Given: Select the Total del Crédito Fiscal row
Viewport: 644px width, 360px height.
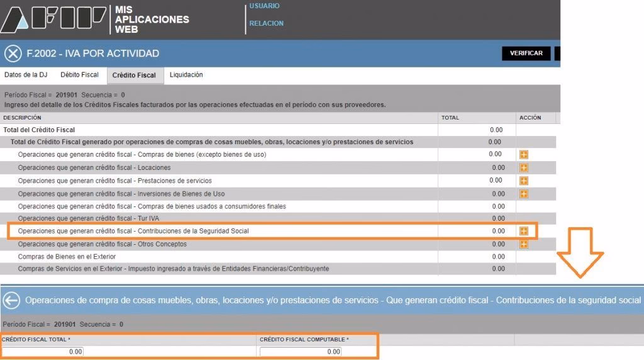Looking at the screenshot, I should [278, 130].
